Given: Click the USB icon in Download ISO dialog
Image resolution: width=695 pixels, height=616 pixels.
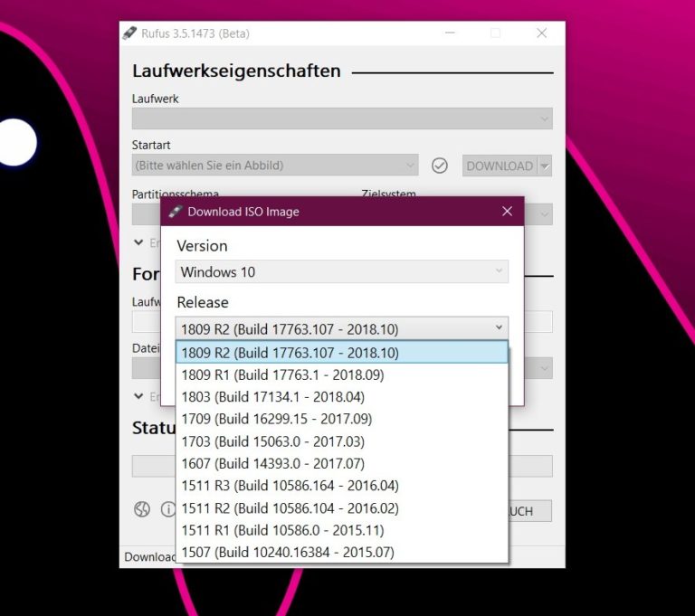Looking at the screenshot, I should (176, 212).
